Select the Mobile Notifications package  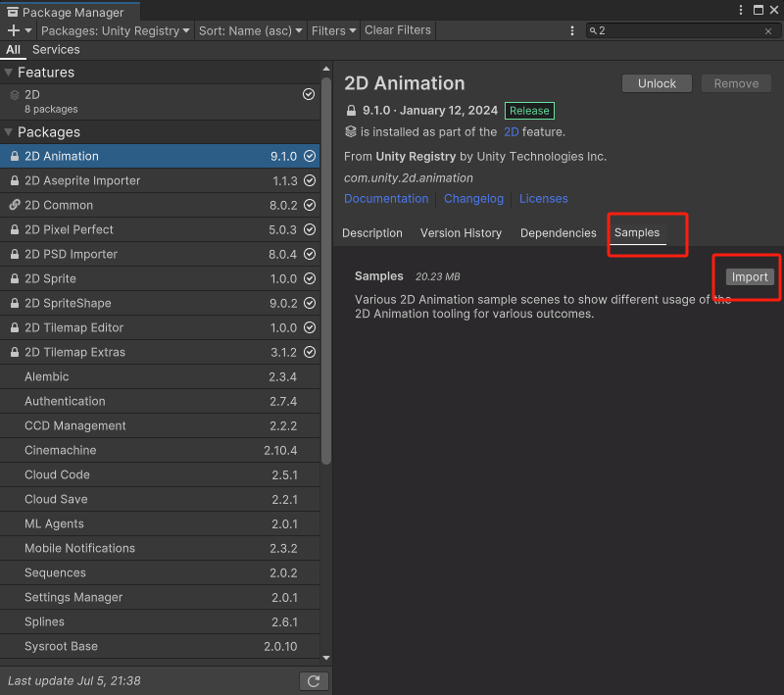(x=160, y=548)
